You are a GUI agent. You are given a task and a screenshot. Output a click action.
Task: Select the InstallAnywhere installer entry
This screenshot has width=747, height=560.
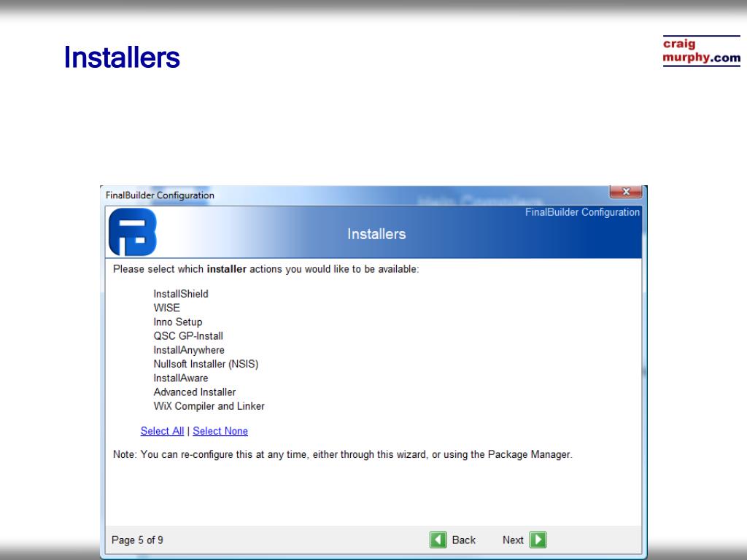[x=189, y=350]
